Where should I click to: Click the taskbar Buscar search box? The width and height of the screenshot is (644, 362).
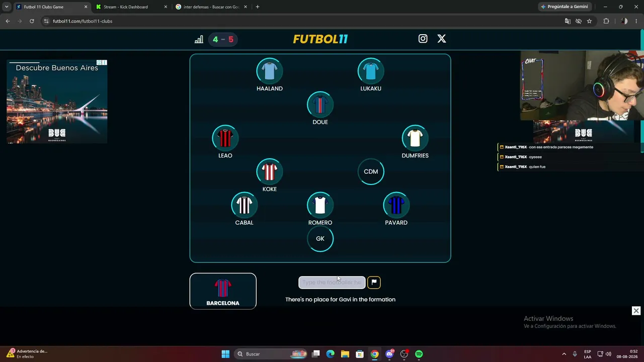click(x=272, y=354)
